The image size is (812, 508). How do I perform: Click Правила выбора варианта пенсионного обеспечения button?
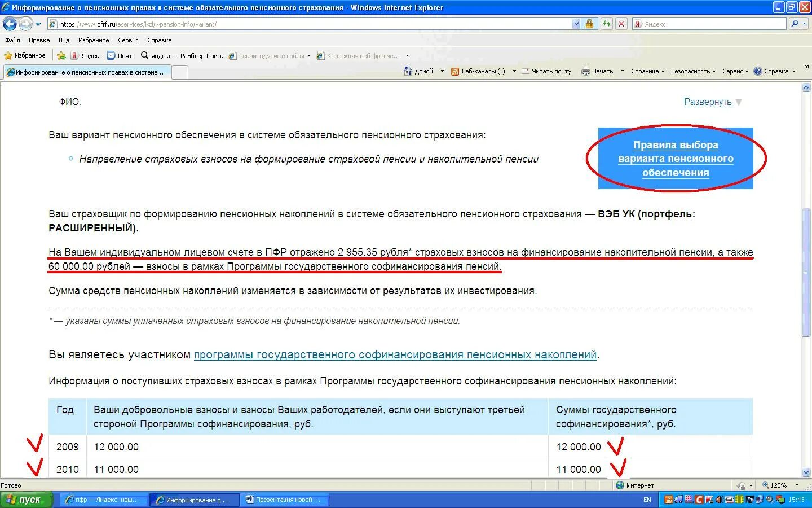click(x=676, y=159)
